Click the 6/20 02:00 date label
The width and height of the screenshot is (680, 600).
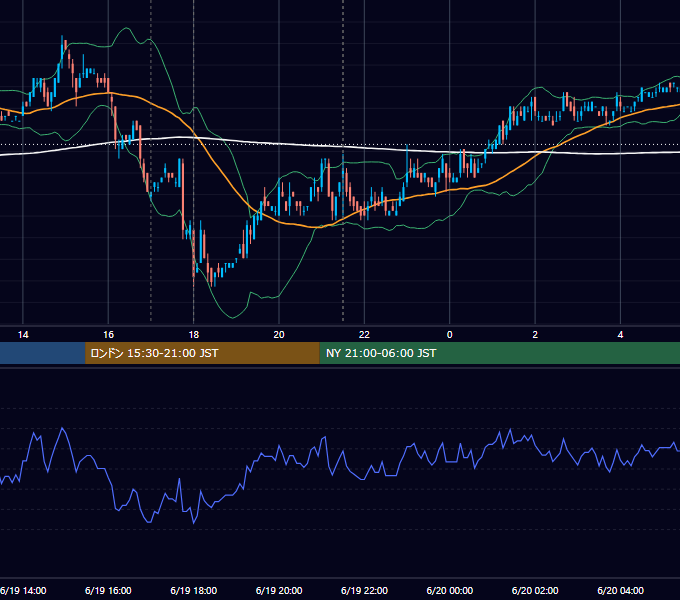point(535,590)
